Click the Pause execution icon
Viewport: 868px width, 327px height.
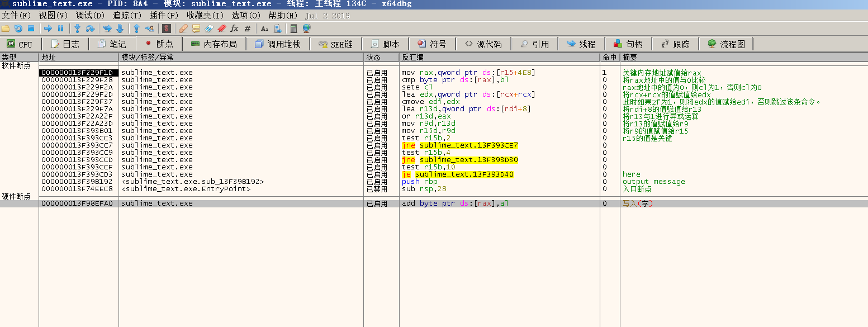tap(60, 28)
